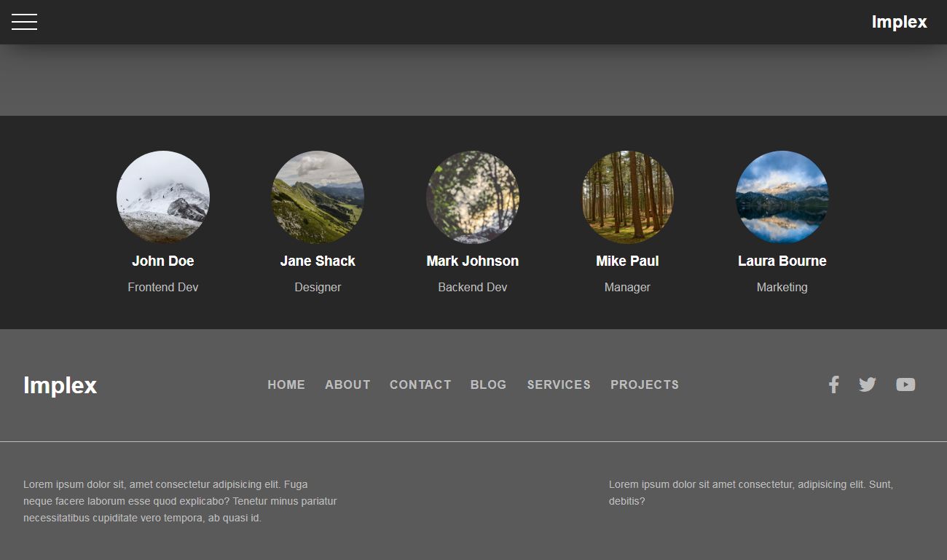Click the Implex logo in top bar

(x=899, y=22)
